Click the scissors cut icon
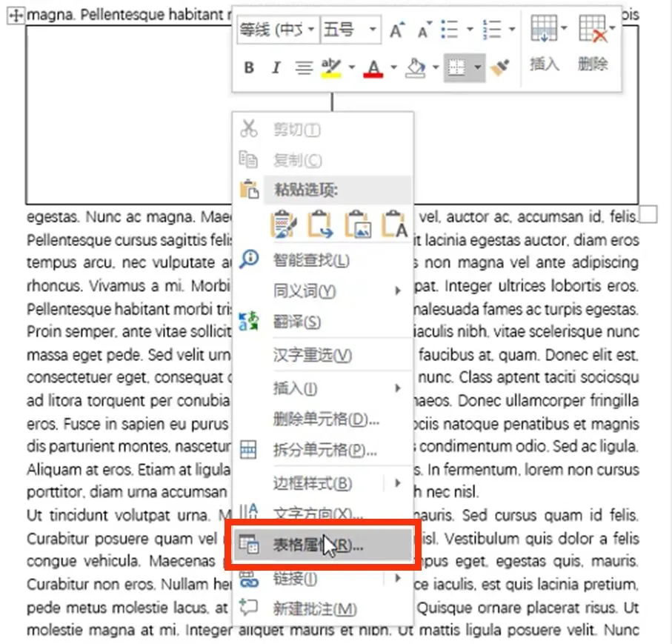This screenshot has width=672, height=644. tap(248, 129)
